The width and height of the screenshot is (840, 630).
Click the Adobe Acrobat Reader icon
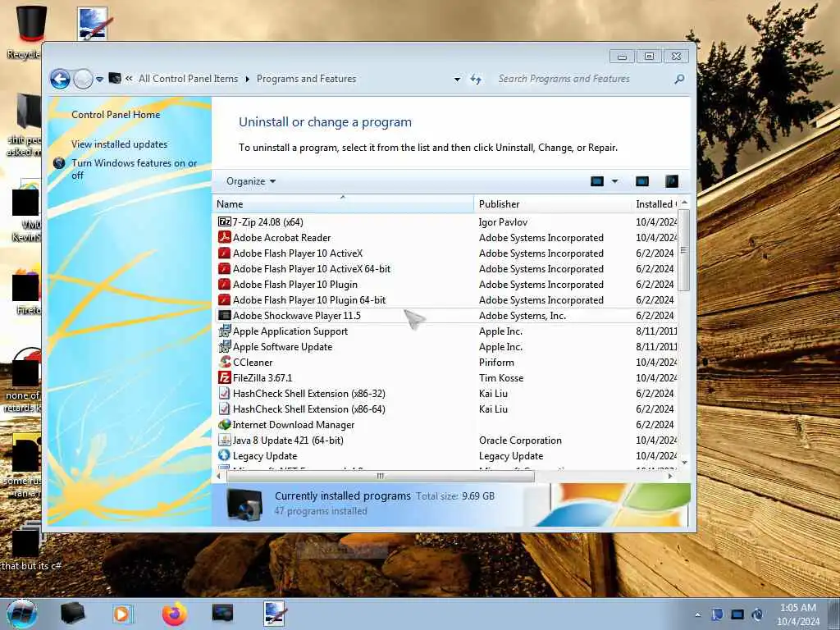tap(225, 237)
